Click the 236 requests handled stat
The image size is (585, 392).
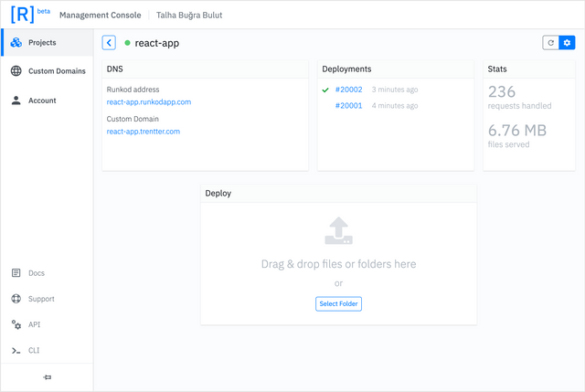coord(520,98)
